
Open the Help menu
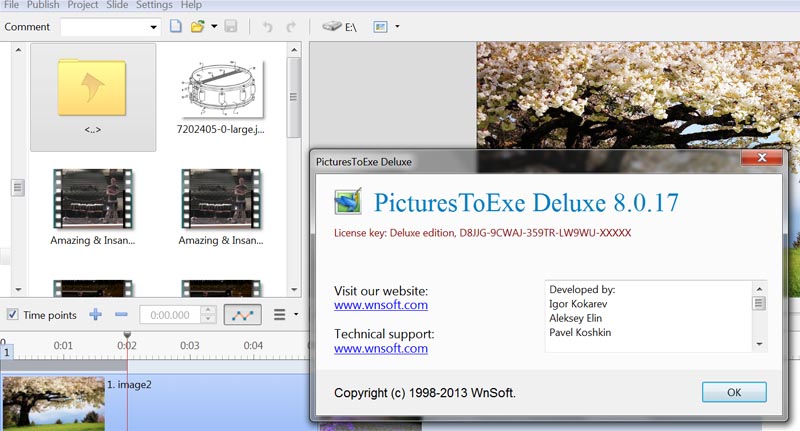coord(191,5)
